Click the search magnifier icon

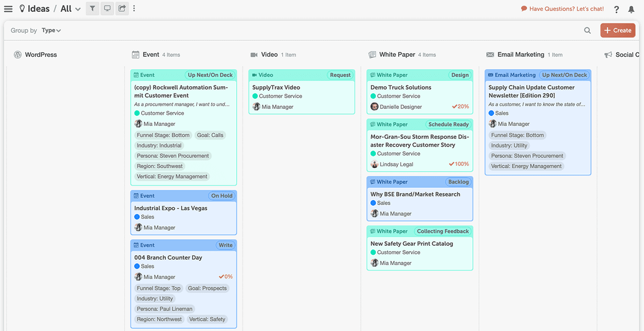[588, 30]
